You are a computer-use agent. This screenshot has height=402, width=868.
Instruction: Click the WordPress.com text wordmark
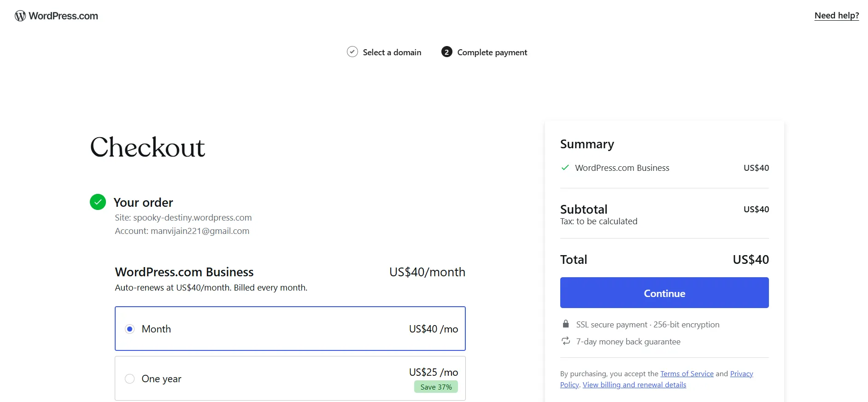[x=64, y=16]
